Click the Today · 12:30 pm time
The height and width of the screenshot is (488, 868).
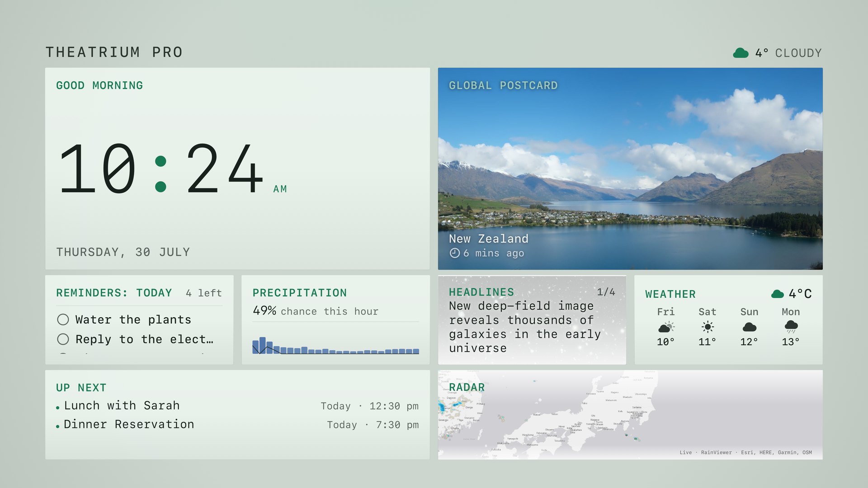(370, 406)
